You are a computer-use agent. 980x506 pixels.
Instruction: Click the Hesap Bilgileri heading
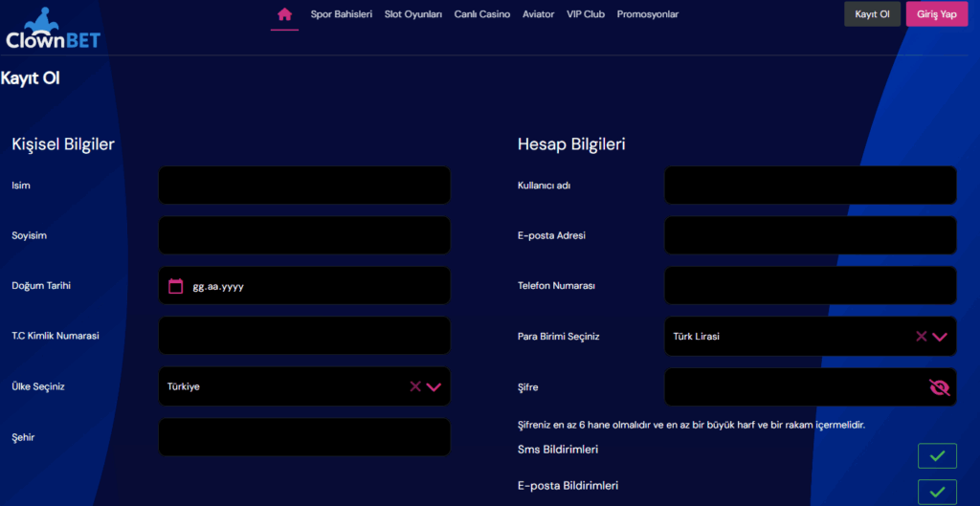point(572,144)
